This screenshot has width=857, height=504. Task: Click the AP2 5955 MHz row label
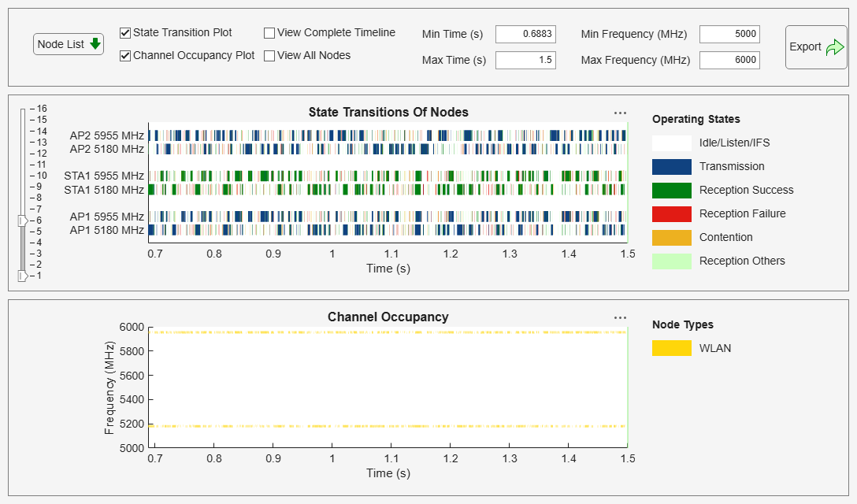coord(106,135)
